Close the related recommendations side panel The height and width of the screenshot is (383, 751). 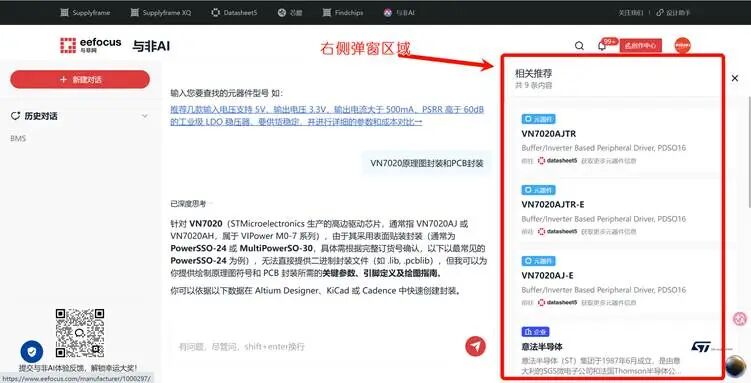click(735, 78)
